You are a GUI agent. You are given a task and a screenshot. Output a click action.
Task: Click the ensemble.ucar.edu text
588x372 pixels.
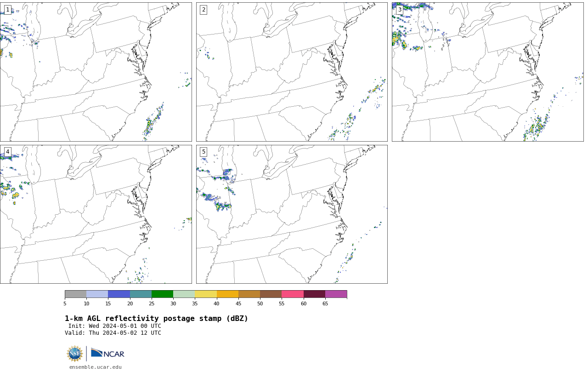tap(96, 367)
